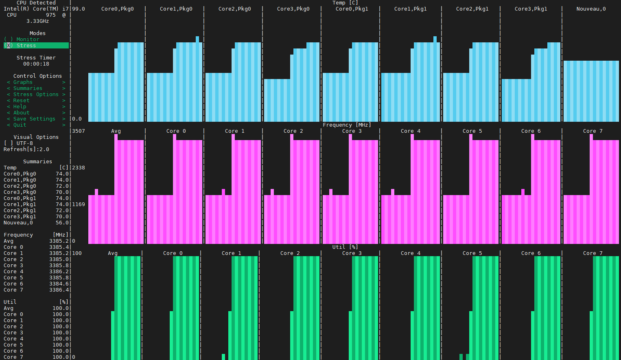Click the Stress Timer 00:00:18 readout
This screenshot has height=360, width=621.
point(36,64)
